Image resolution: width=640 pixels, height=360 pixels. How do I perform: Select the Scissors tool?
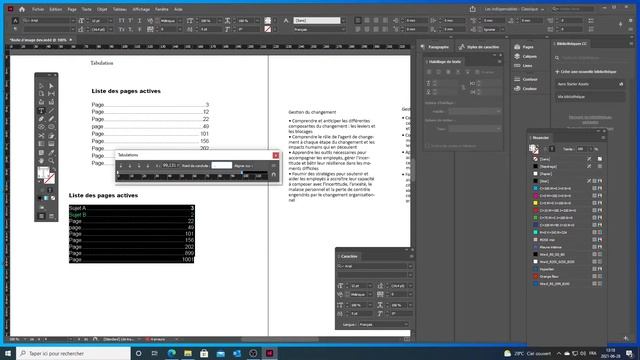(41, 136)
